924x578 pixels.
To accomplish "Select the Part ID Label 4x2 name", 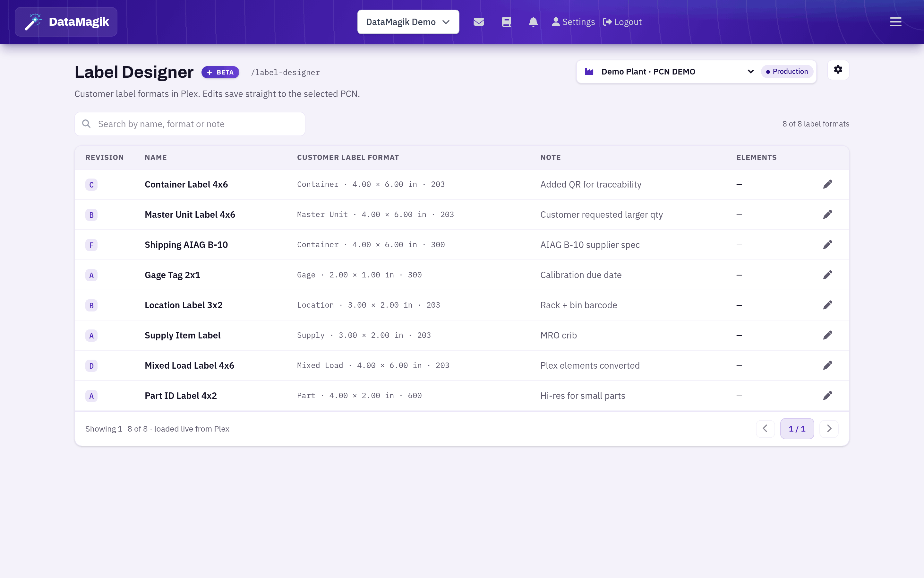I will (x=181, y=396).
